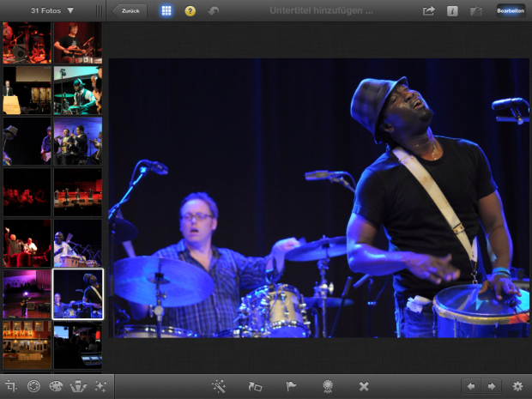Open the waving man on red stage thumbnail
The image size is (532, 399).
point(27,243)
